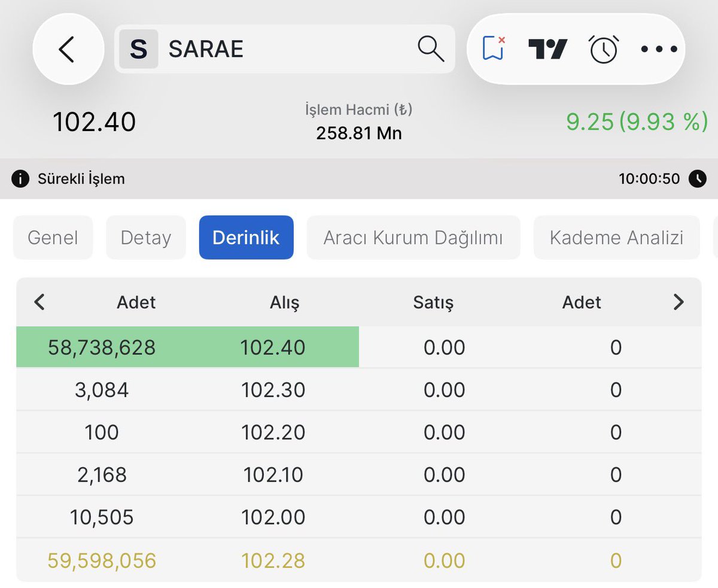Tap the 10:00:50 time display
Screen dimensions: 718x588
(x=649, y=178)
